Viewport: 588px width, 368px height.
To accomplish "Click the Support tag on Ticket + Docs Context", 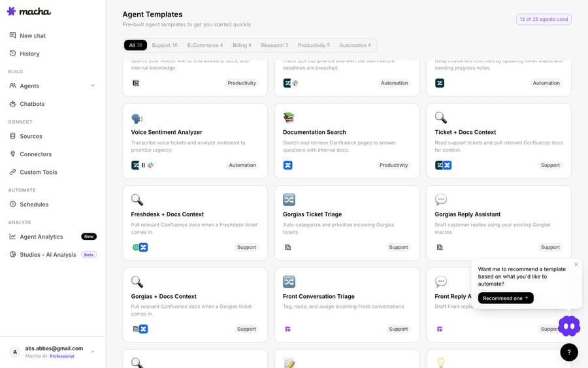I will point(550,165).
